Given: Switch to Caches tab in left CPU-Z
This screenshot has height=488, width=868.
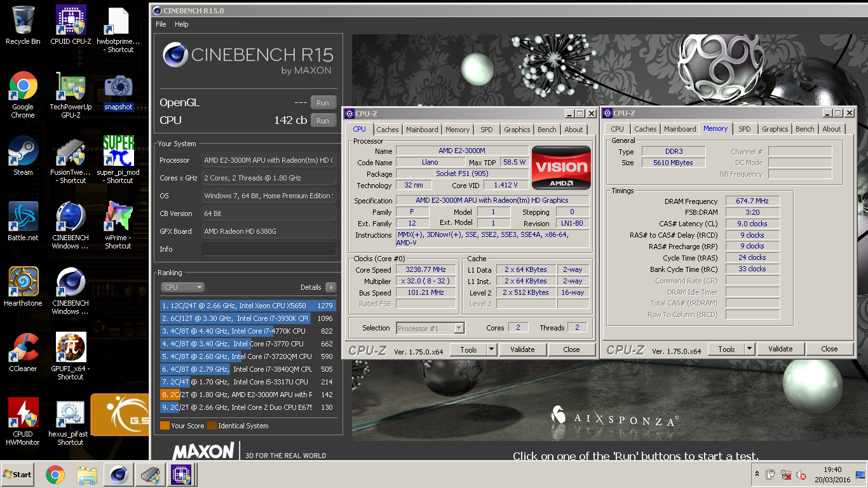Looking at the screenshot, I should click(388, 130).
